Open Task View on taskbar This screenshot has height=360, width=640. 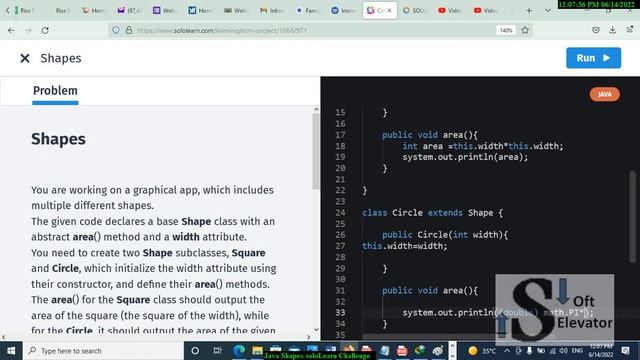click(x=217, y=351)
